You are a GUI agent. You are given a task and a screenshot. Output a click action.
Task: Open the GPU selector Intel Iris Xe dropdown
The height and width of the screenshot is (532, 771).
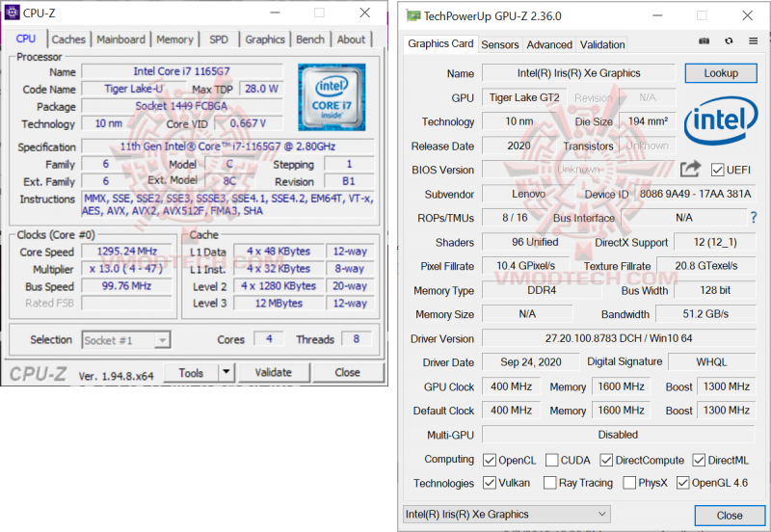507,515
